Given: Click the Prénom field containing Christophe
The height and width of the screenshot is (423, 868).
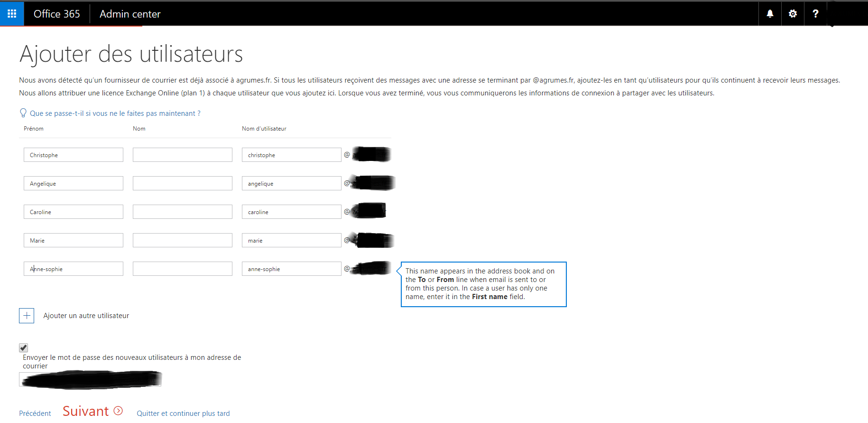Looking at the screenshot, I should pyautogui.click(x=74, y=155).
